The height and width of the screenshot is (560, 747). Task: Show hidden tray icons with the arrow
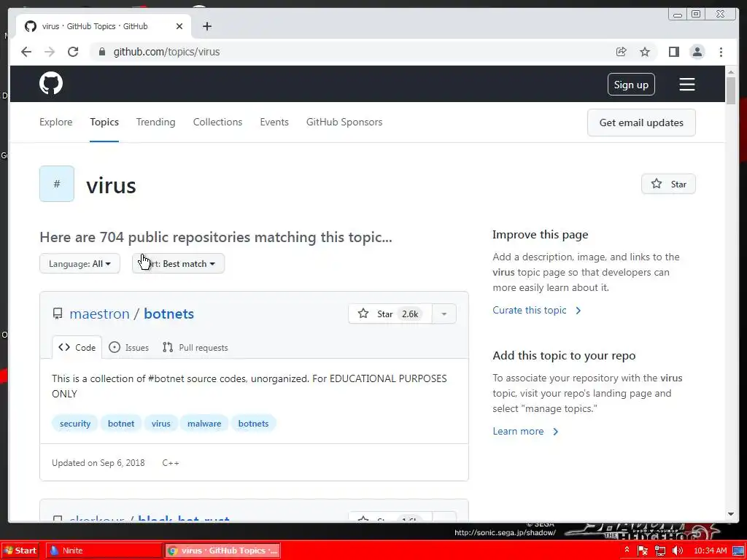(627, 551)
